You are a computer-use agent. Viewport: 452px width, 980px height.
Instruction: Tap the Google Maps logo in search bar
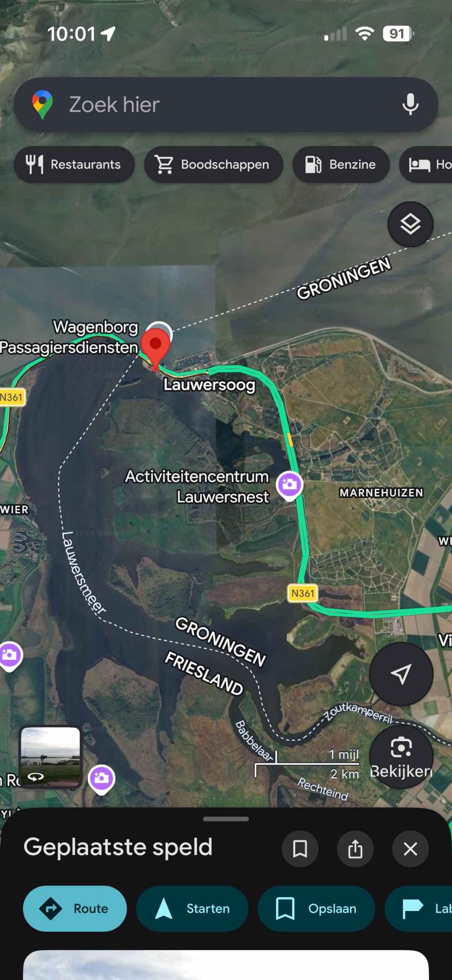[42, 105]
